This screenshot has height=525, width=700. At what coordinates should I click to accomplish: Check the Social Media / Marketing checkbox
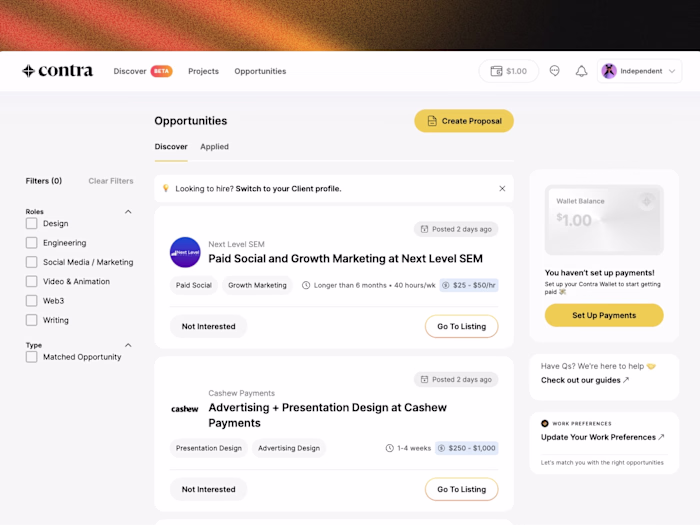(x=31, y=262)
